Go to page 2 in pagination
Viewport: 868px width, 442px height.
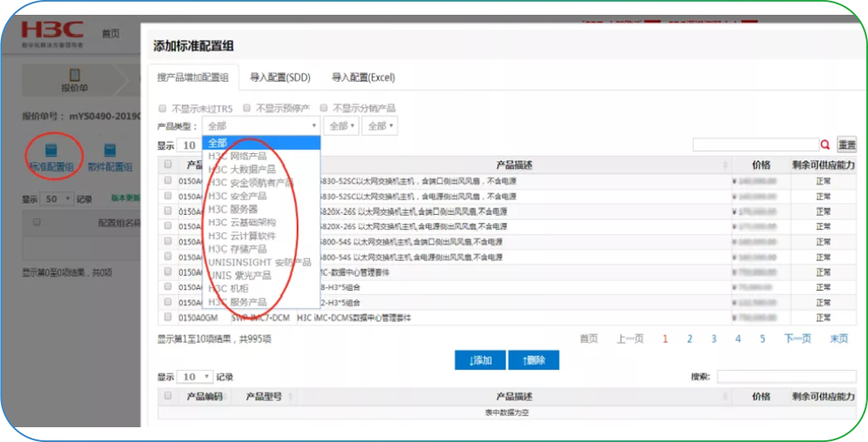tap(690, 339)
